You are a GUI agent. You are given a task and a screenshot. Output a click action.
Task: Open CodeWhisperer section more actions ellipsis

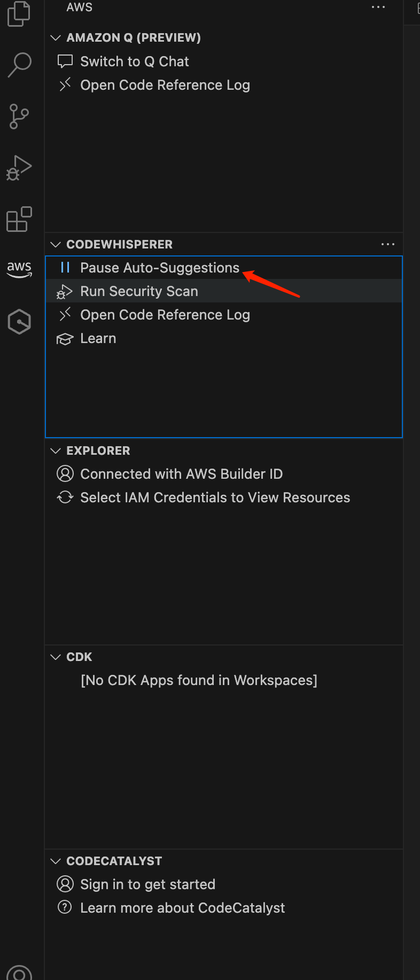(388, 244)
